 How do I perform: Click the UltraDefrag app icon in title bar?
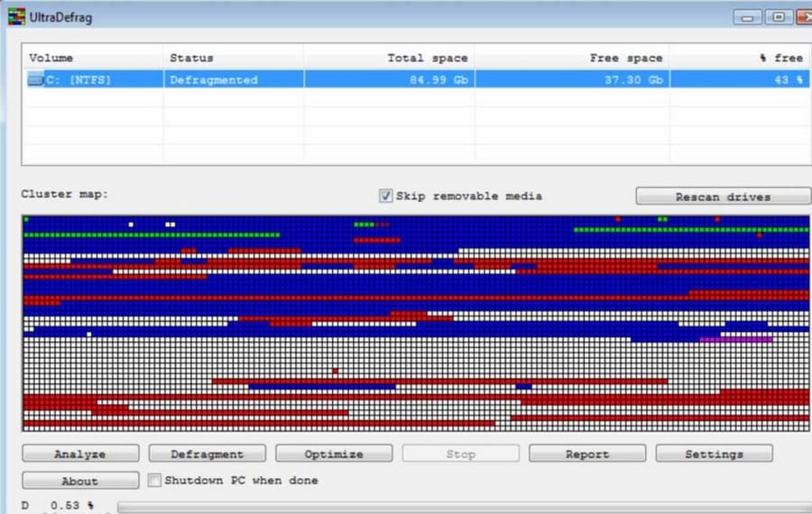point(16,16)
